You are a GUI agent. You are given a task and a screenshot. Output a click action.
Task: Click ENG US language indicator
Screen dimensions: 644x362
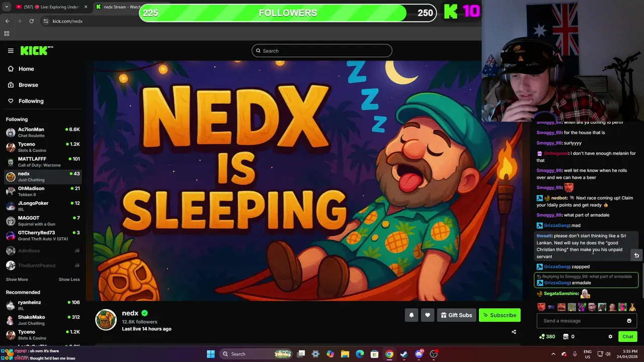pos(587,354)
